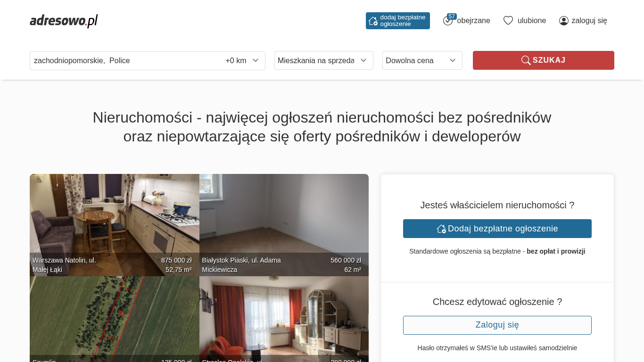Open the Dowolna cena price dropdown
This screenshot has height=362, width=644.
tap(422, 60)
